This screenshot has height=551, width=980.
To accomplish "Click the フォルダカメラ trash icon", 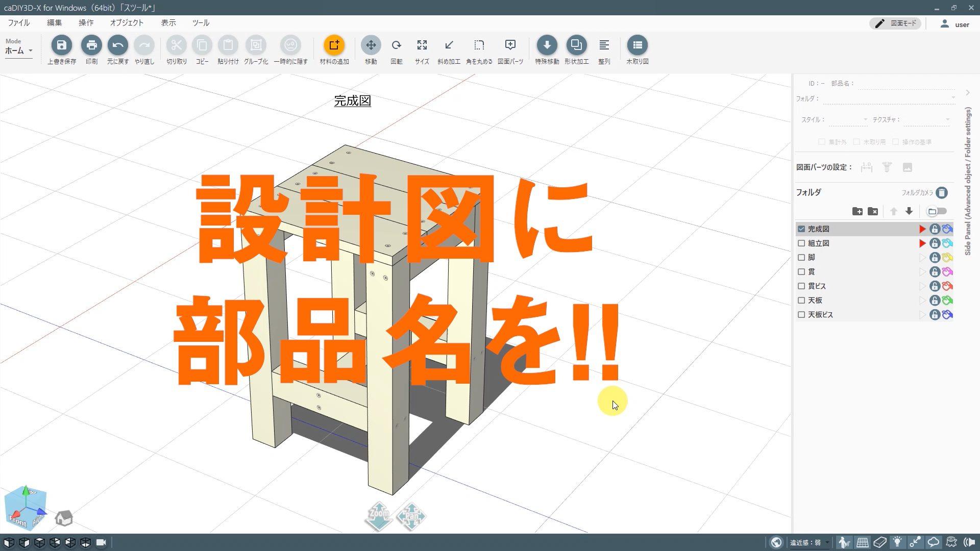I will point(942,192).
